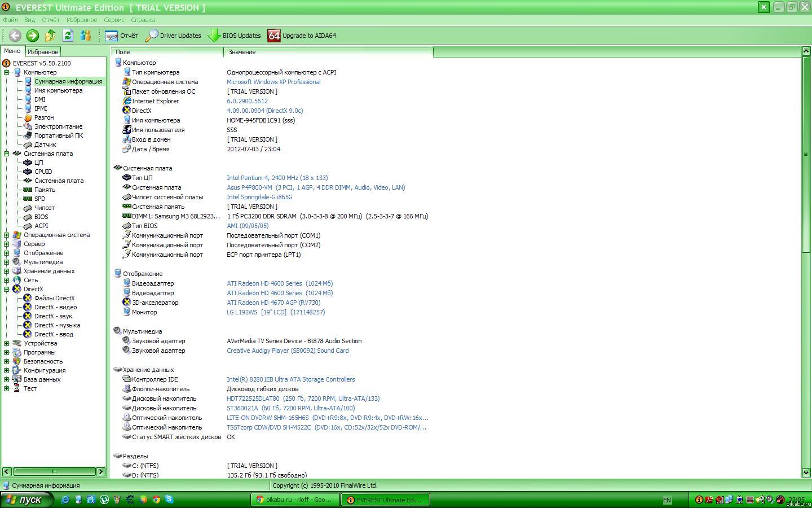Open the Вид menu

click(29, 20)
